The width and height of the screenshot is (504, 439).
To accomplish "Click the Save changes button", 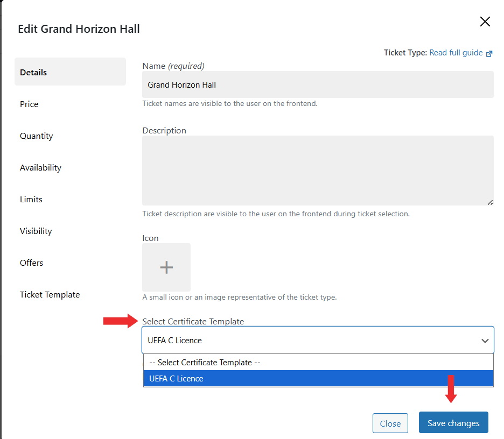I will [x=453, y=423].
